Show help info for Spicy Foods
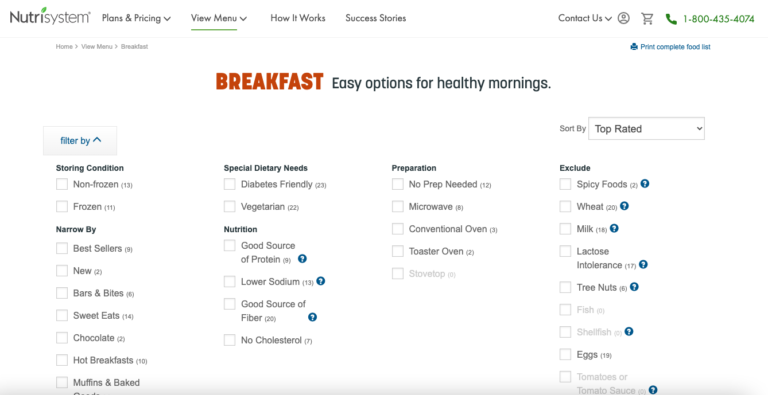The height and width of the screenshot is (395, 768). click(645, 184)
